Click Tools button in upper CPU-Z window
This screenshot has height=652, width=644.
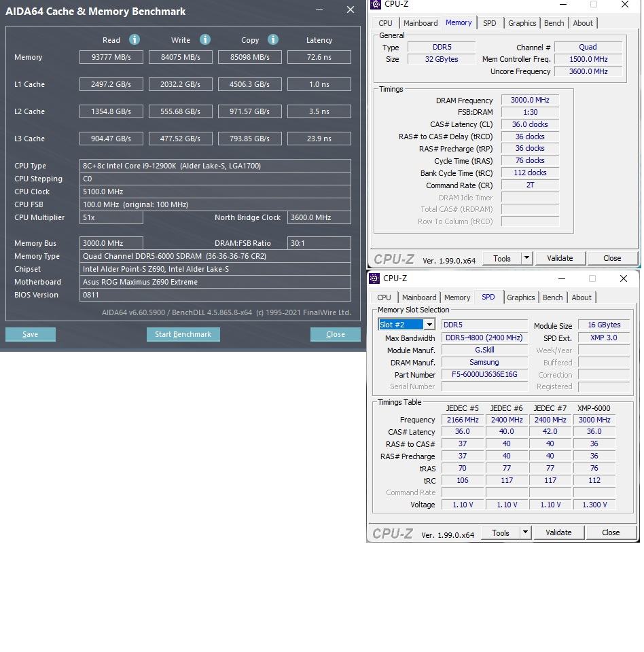point(502,258)
